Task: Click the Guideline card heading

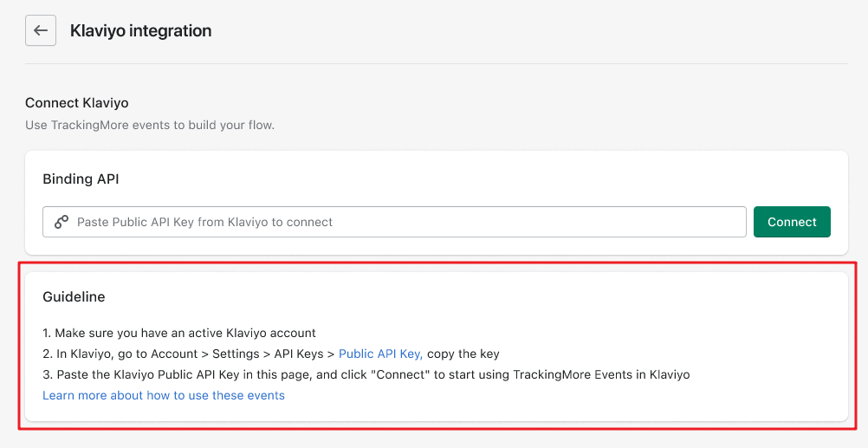Action: tap(74, 296)
